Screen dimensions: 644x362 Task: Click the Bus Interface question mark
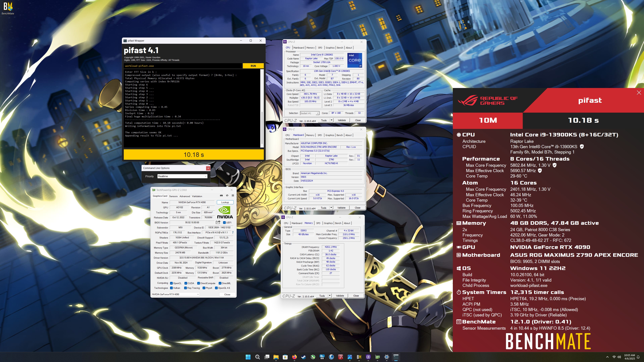click(x=233, y=233)
